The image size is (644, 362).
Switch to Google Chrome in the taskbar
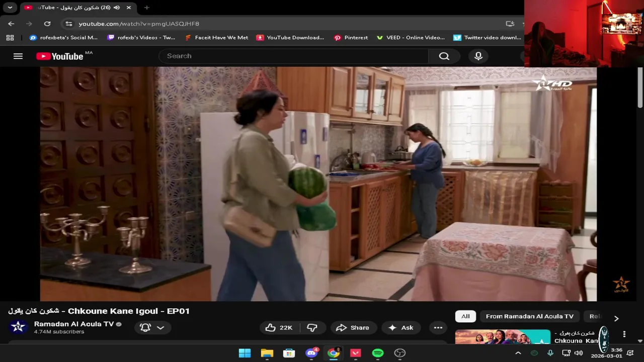pos(334,353)
